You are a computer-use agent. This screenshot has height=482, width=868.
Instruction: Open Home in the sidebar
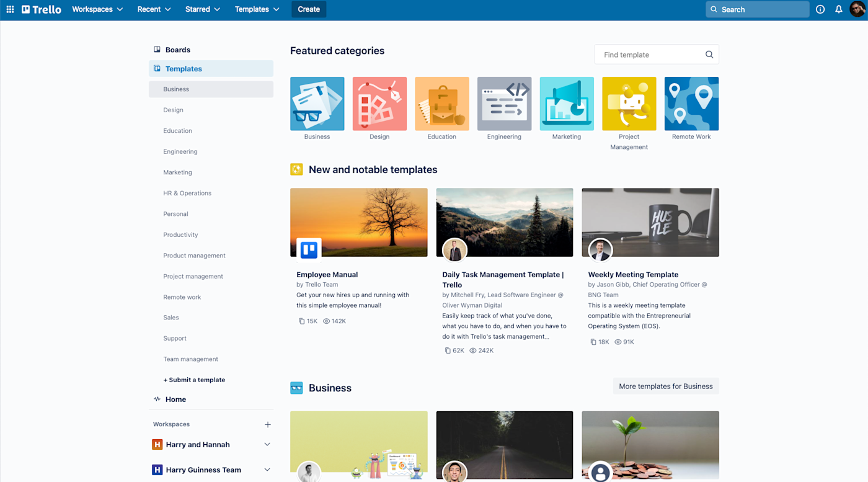211,399
